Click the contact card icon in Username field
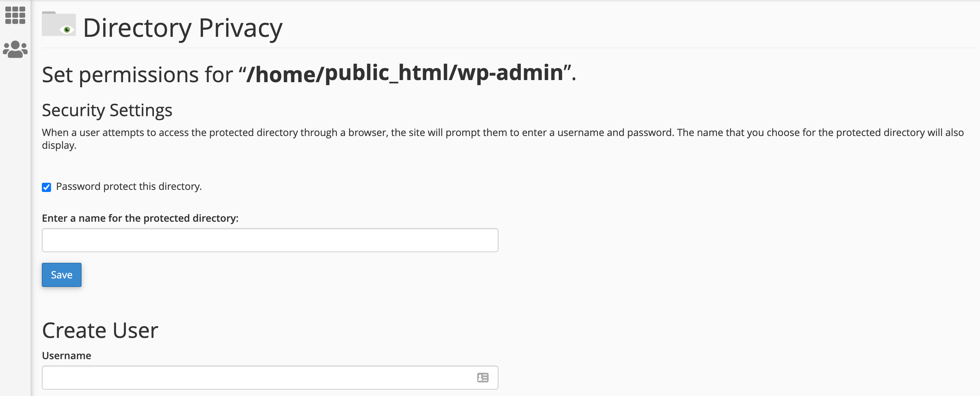Image resolution: width=980 pixels, height=396 pixels. click(483, 377)
